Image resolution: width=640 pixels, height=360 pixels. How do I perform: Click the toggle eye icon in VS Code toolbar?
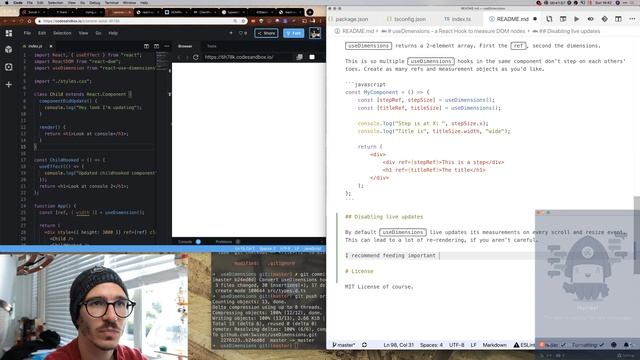[x=590, y=19]
